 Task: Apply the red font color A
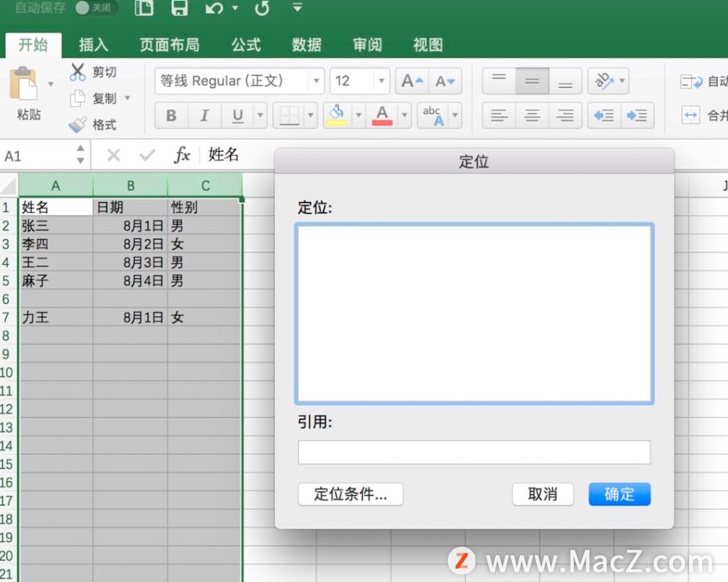[x=382, y=114]
